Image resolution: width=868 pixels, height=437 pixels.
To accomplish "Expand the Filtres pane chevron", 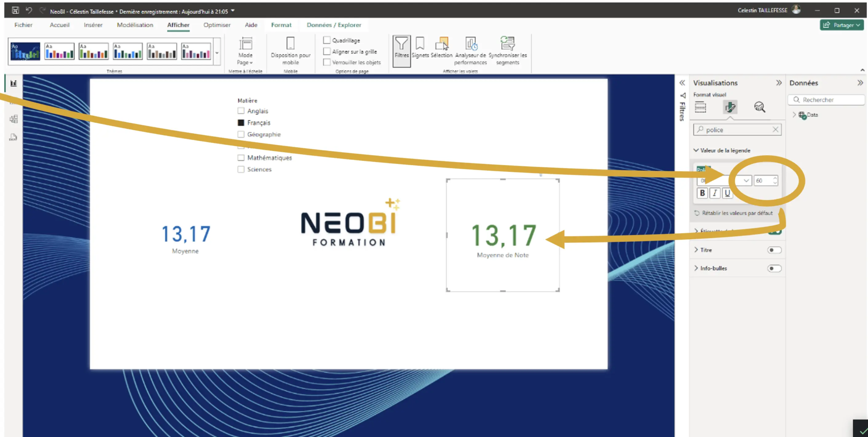I will (x=682, y=83).
